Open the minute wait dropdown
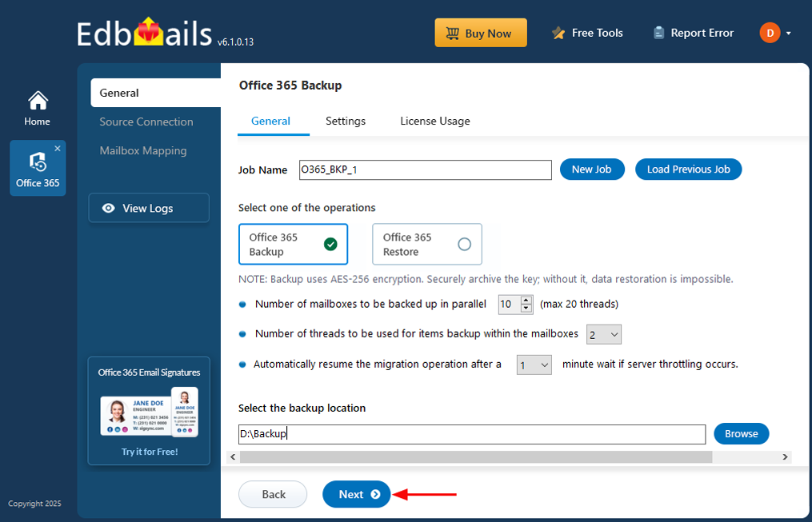 click(534, 365)
